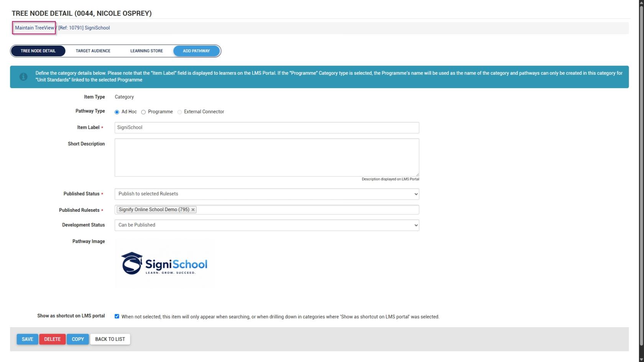Image resolution: width=644 pixels, height=362 pixels.
Task: Click the Short Description resize handle
Action: pyautogui.click(x=417, y=174)
